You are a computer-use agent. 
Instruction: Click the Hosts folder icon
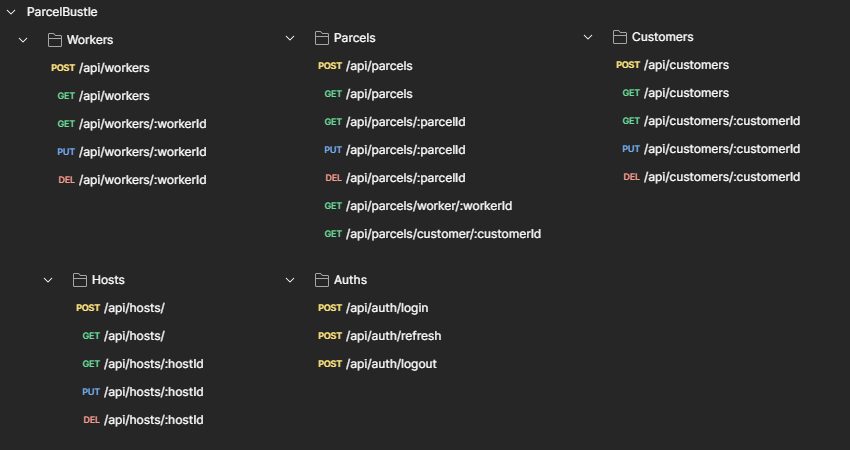click(80, 280)
